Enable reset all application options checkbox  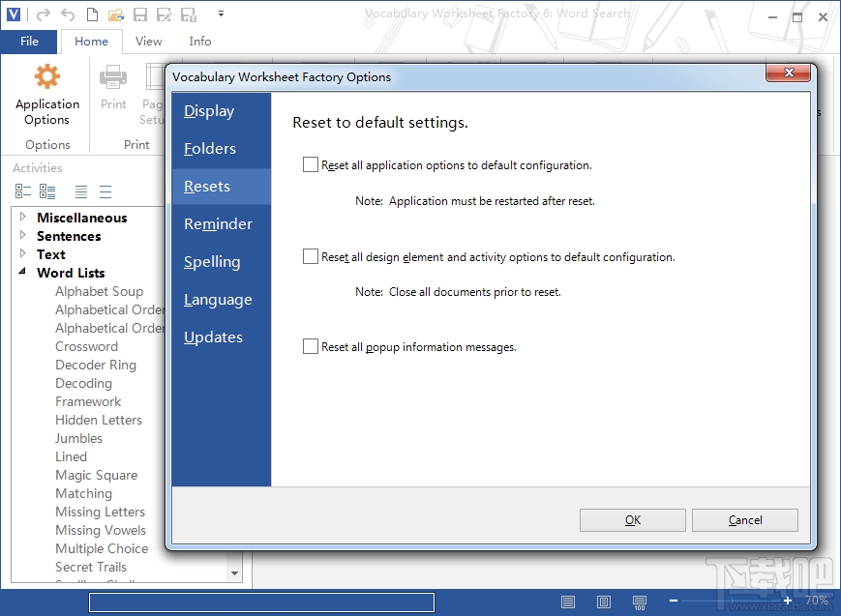(311, 164)
